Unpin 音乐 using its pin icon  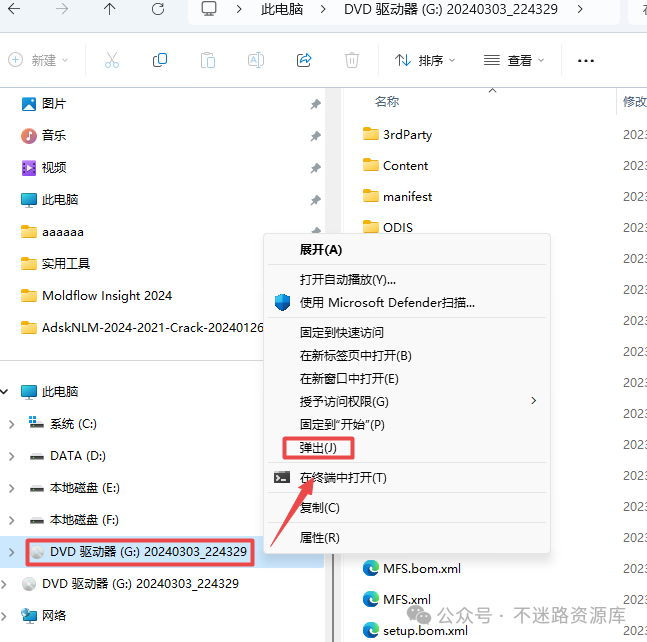[x=316, y=136]
